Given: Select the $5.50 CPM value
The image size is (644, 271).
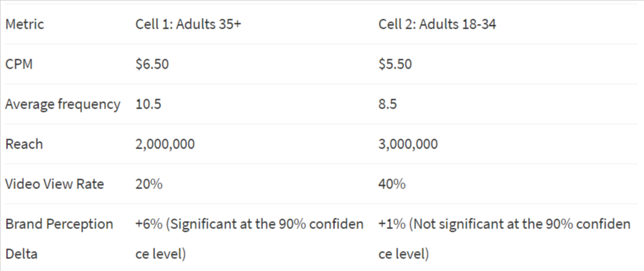Looking at the screenshot, I should click(x=395, y=65).
